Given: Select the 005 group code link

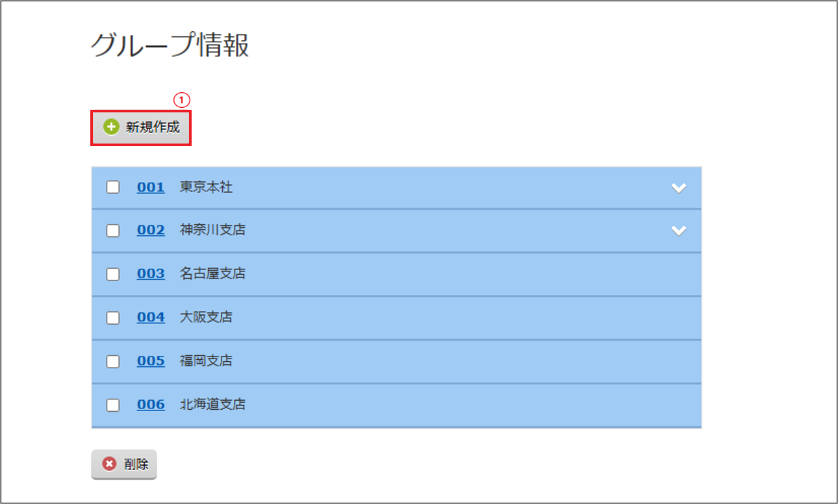Looking at the screenshot, I should tap(151, 360).
